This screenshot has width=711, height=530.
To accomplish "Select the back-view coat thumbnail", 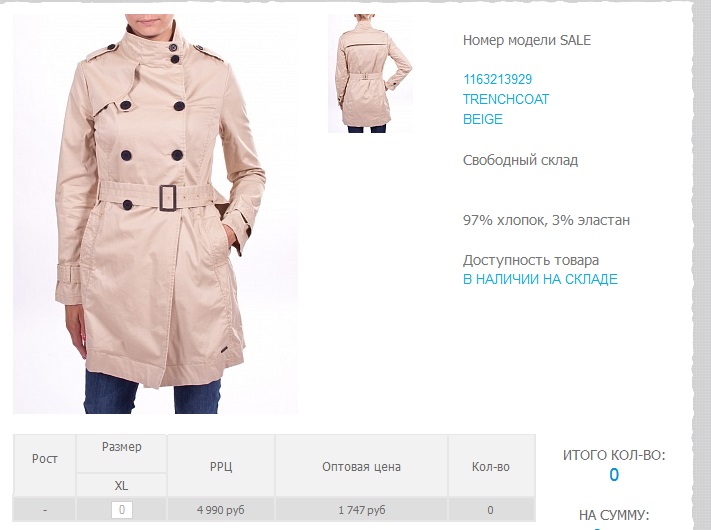I will (x=370, y=73).
